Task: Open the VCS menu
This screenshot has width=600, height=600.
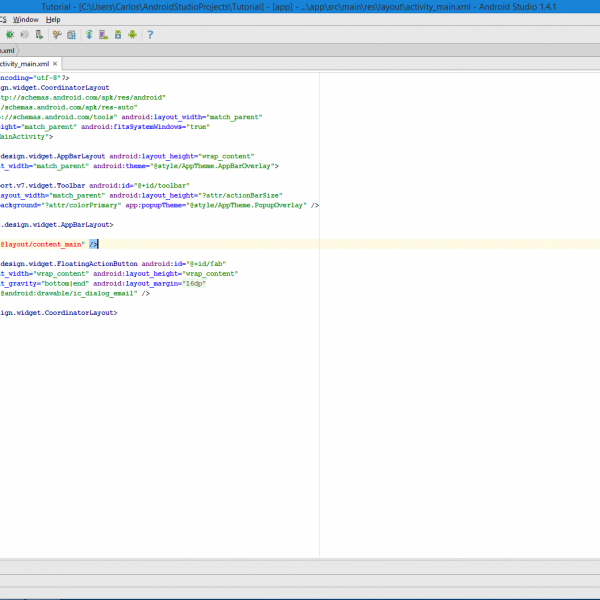Action: [x=3, y=19]
